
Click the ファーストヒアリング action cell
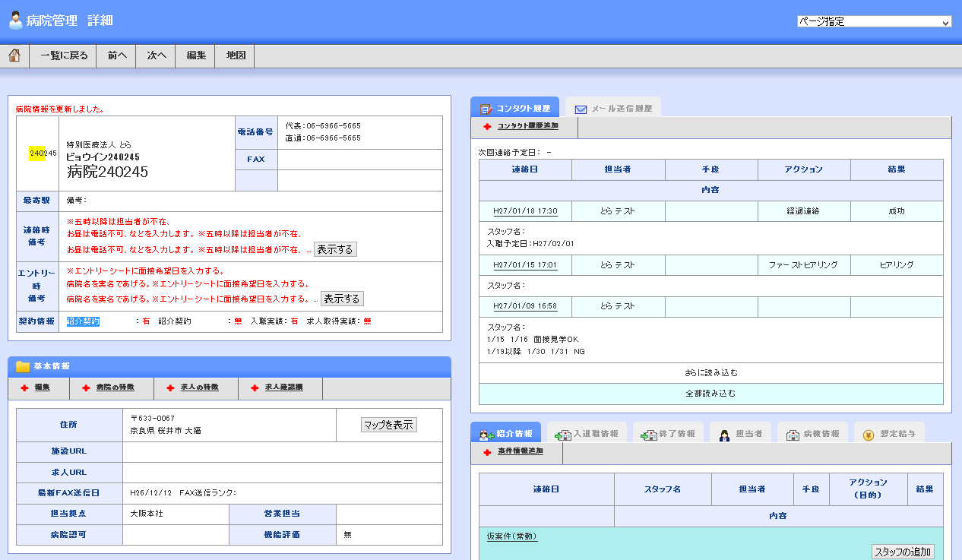coord(804,265)
